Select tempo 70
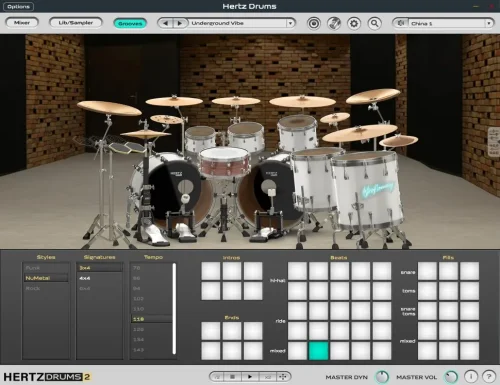 click(151, 268)
